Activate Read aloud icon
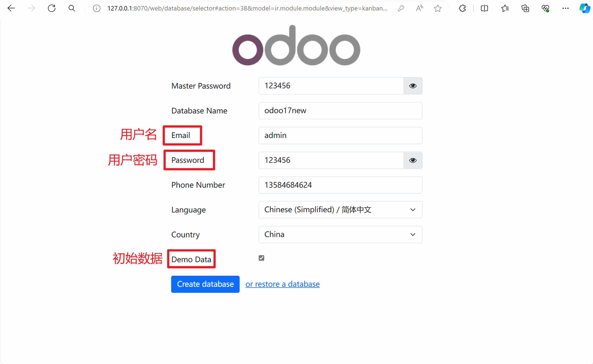The height and width of the screenshot is (364, 593). (419, 8)
